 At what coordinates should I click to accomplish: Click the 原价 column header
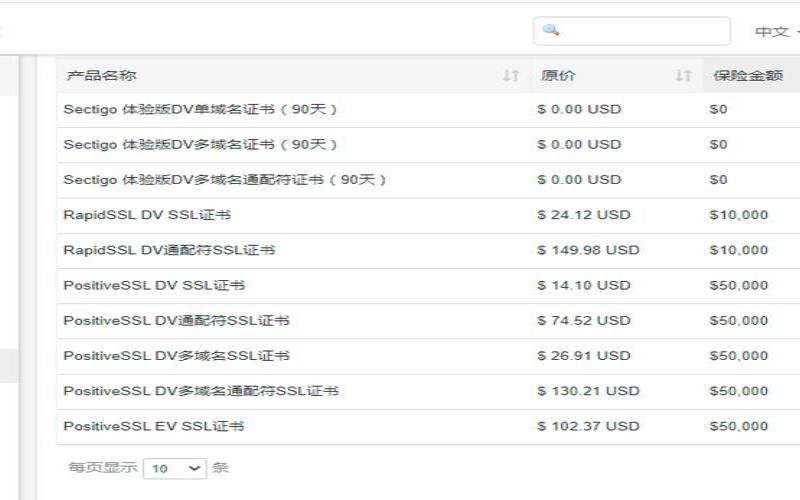617,76
